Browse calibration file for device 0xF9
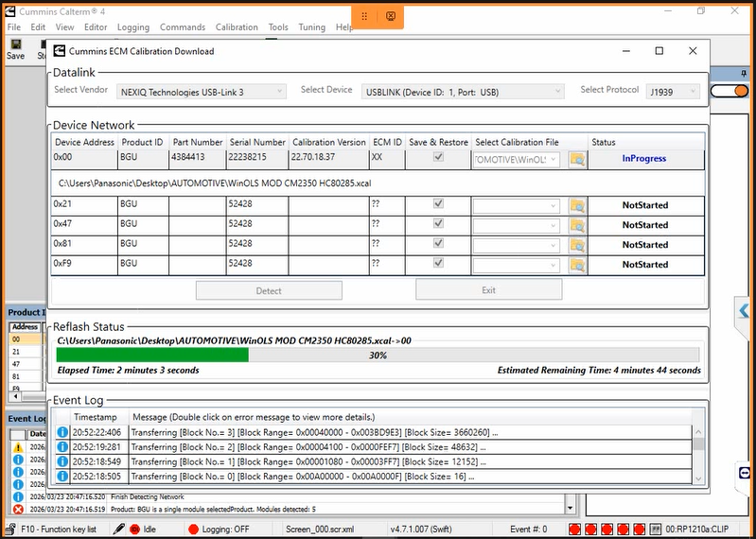The height and width of the screenshot is (539, 756). tap(577, 265)
